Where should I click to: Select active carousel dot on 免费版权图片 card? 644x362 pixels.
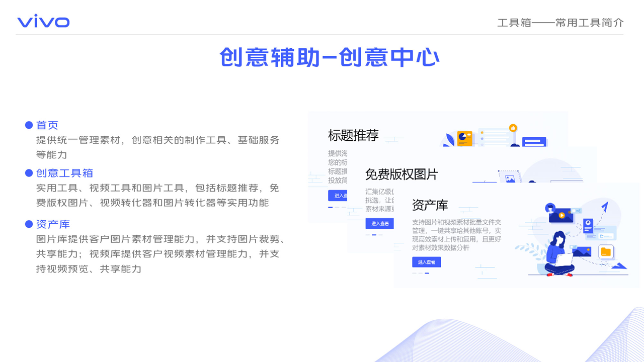tap(374, 235)
